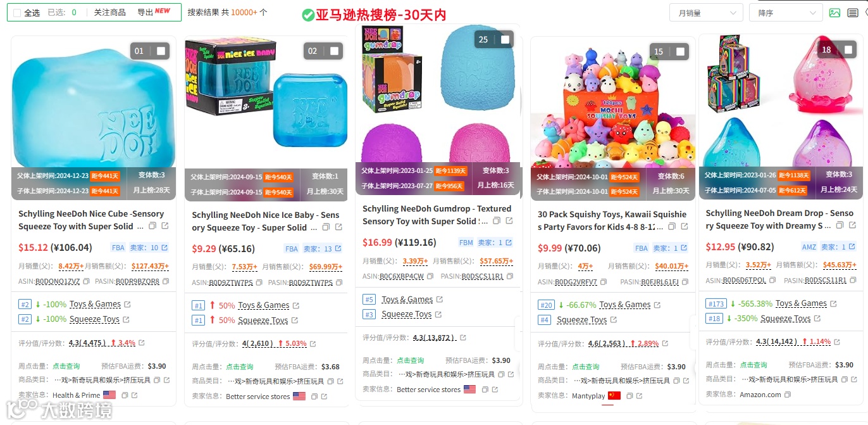Click 点击查询 for Nice Ice Baby weekly clicks
Image resolution: width=868 pixels, height=425 pixels.
pyautogui.click(x=240, y=367)
